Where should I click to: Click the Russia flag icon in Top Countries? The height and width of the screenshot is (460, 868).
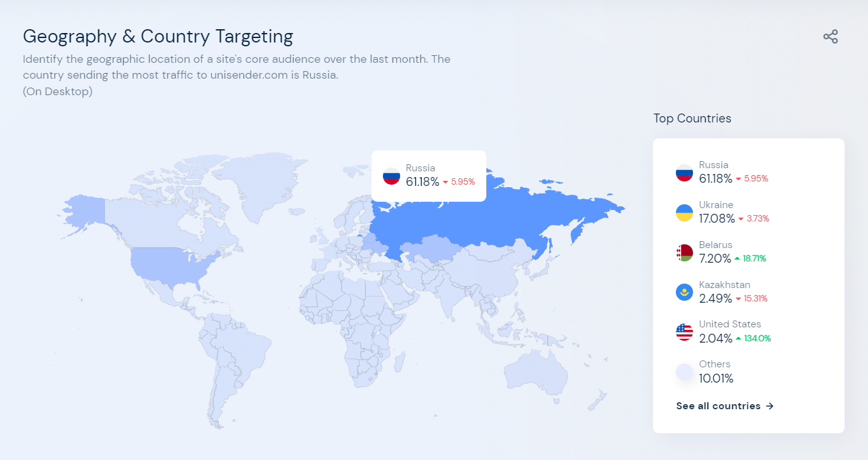pyautogui.click(x=684, y=173)
